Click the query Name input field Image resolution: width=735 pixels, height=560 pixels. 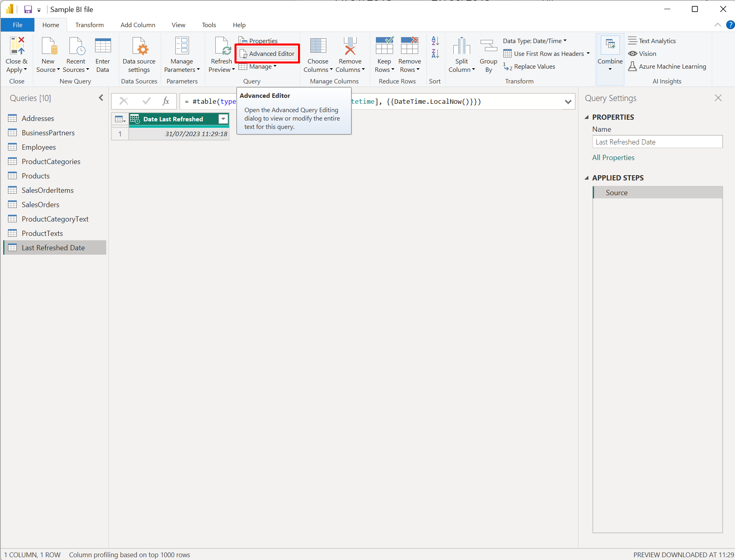point(657,142)
